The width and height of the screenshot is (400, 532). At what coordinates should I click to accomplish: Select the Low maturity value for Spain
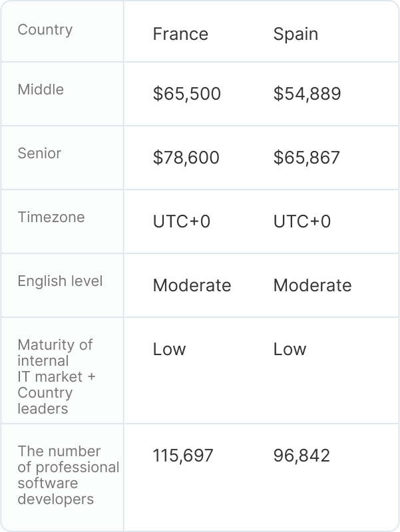point(290,349)
